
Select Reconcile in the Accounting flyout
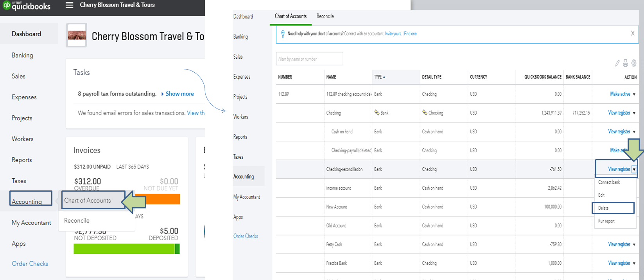(x=77, y=221)
